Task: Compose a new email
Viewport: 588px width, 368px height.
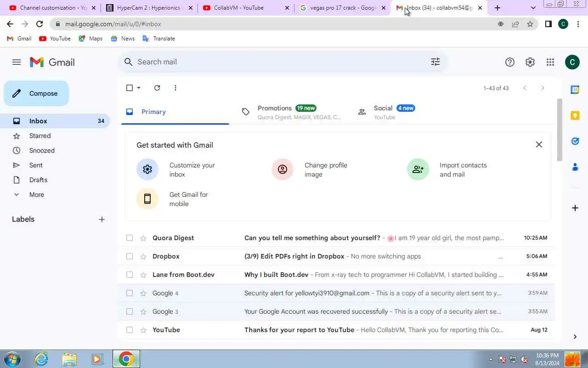Action: pyautogui.click(x=36, y=93)
